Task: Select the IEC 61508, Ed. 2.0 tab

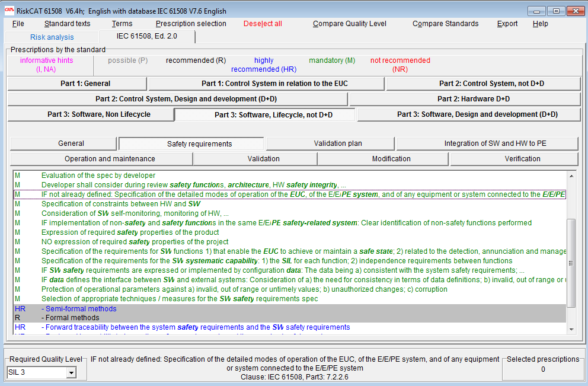Action: [146, 36]
